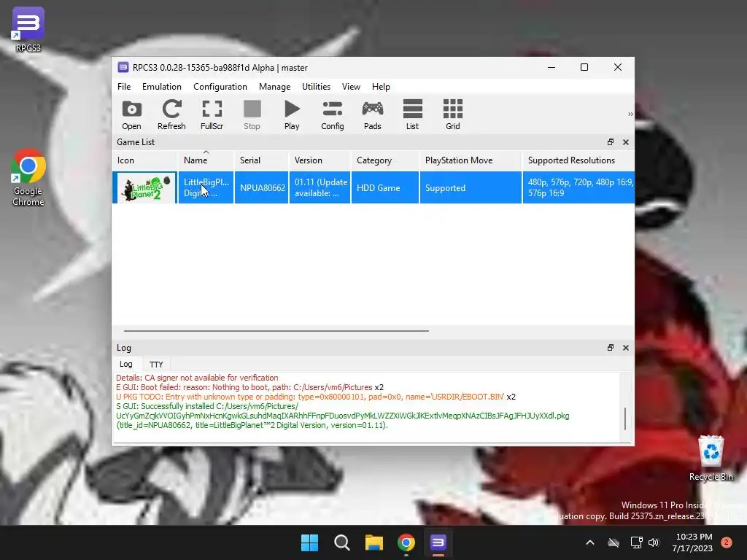Open Chrome from the taskbar

406,542
